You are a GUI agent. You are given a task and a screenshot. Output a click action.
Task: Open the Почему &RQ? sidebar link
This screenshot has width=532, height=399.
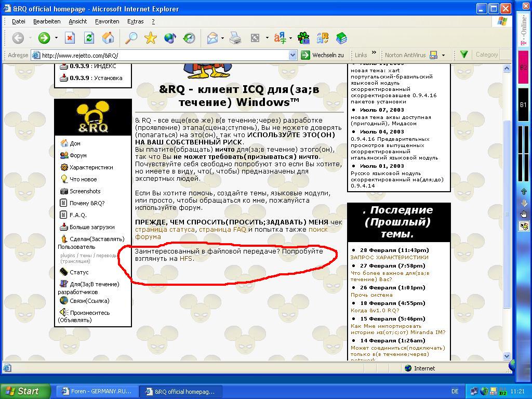87,203
